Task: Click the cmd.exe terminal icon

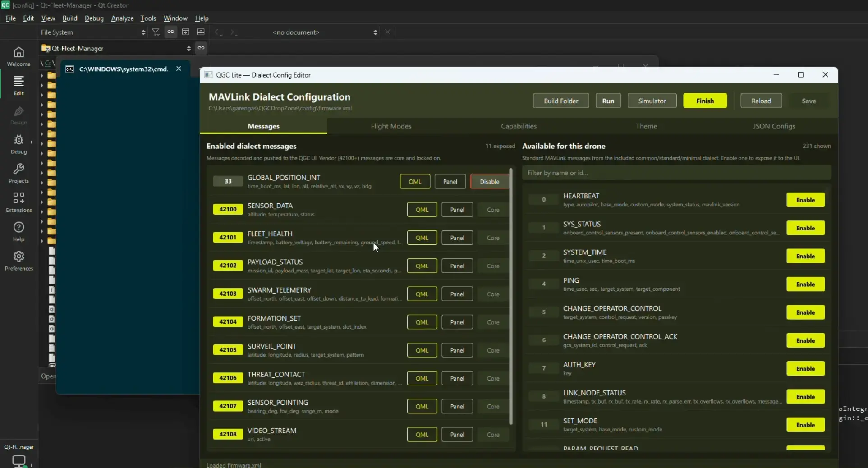Action: tap(70, 69)
